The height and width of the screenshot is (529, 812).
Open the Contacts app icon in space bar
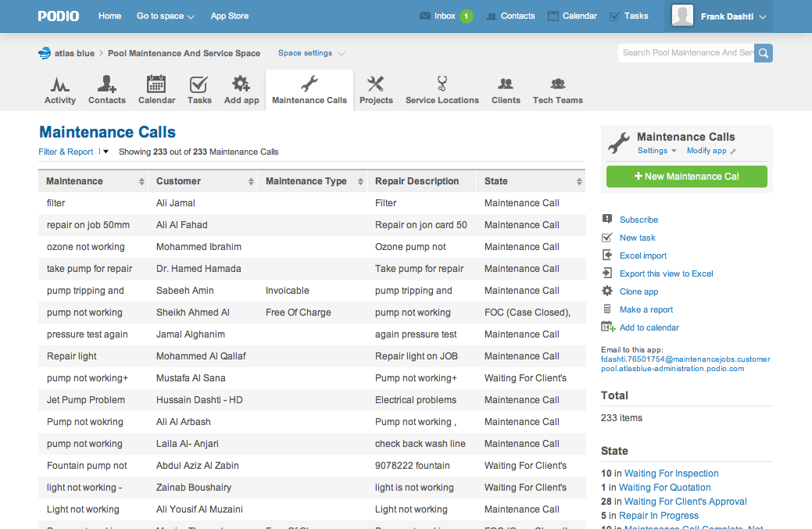[107, 84]
